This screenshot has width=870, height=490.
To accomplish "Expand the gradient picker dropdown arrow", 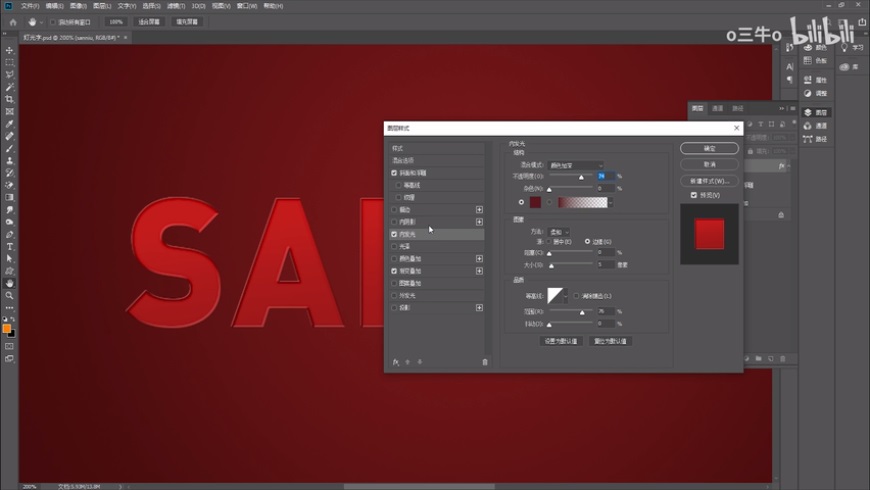I will point(610,203).
